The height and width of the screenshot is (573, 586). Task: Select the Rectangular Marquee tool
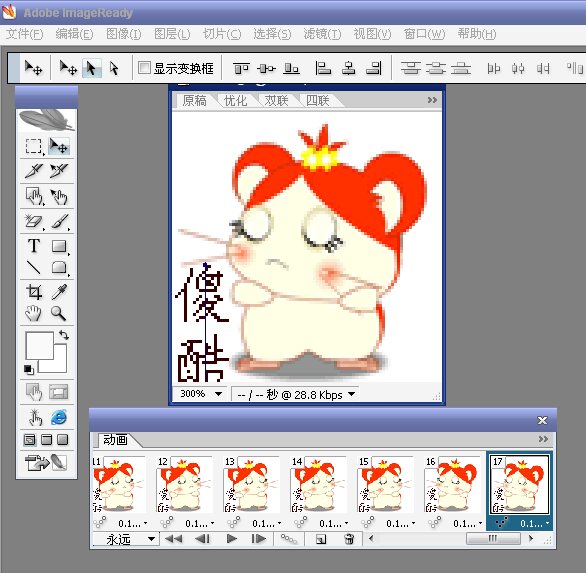click(34, 146)
